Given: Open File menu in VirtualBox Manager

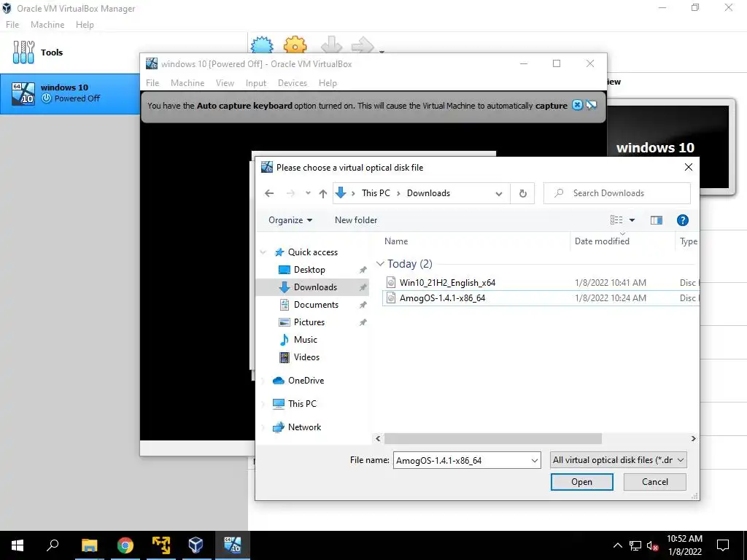Looking at the screenshot, I should [x=12, y=25].
